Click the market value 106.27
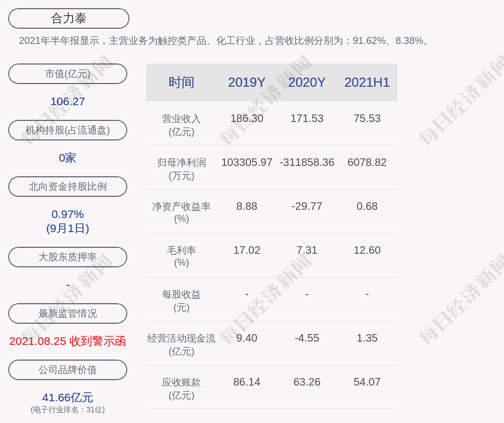Image resolution: width=504 pixels, height=423 pixels. 68,101
